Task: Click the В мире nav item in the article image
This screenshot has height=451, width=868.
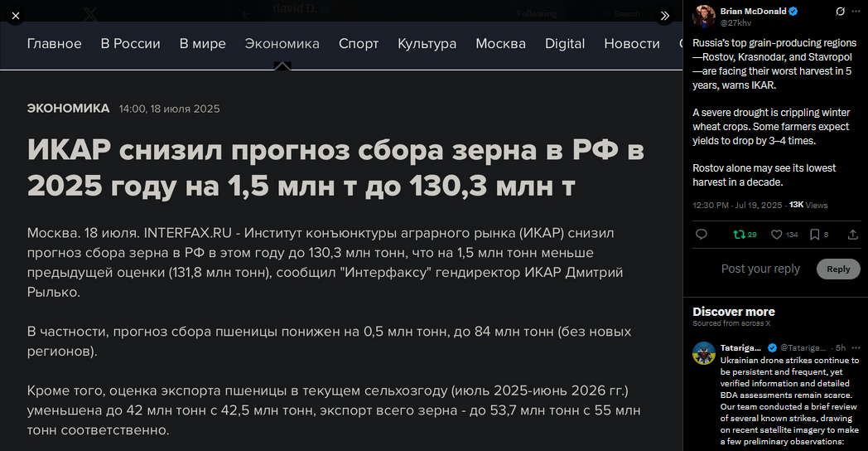Action: [x=203, y=44]
